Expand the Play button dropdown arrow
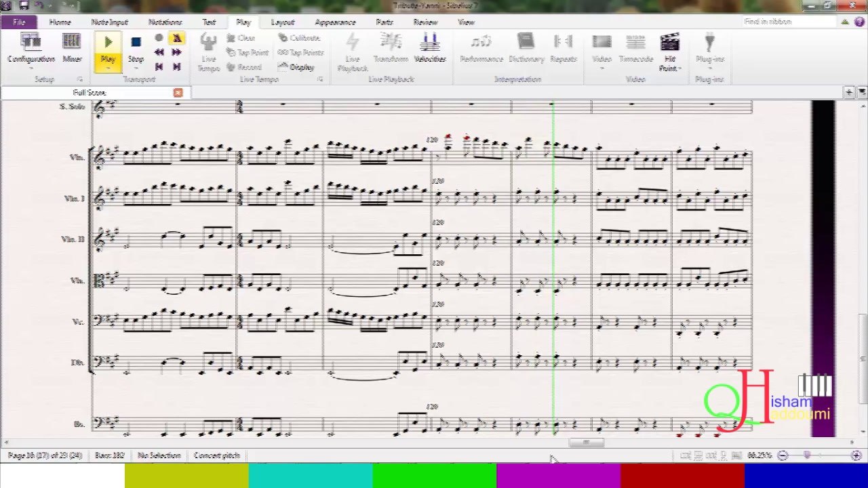 coord(108,68)
